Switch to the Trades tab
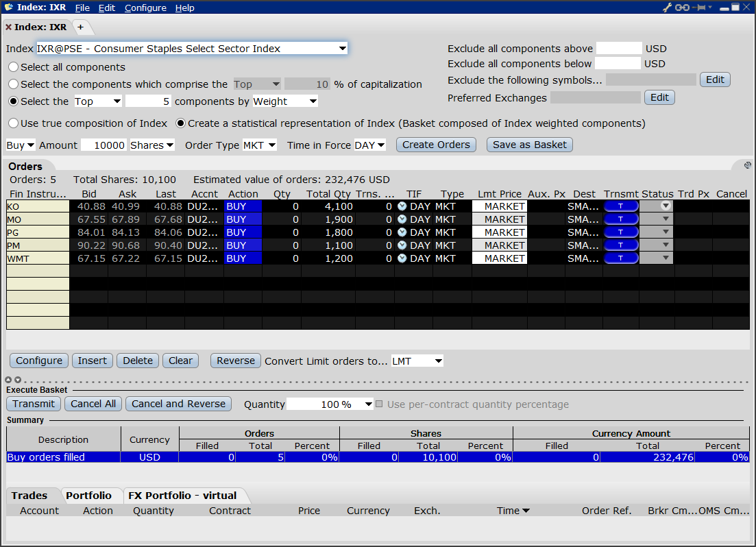Viewport: 756px width, 547px height. tap(29, 496)
